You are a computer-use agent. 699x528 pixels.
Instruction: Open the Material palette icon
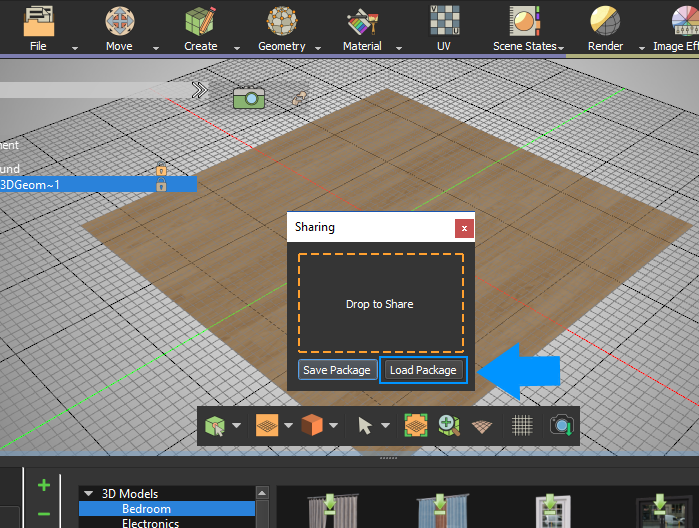coord(361,20)
